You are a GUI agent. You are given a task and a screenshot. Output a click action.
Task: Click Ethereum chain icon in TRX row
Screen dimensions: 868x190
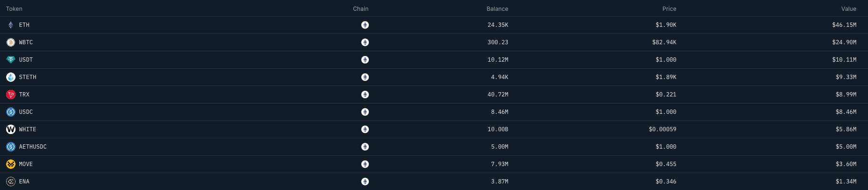click(x=365, y=95)
